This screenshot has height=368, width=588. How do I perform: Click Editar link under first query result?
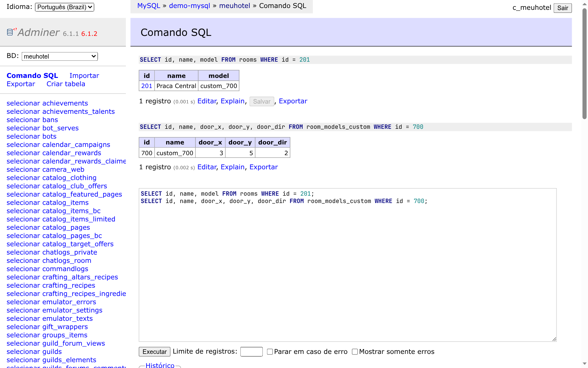click(207, 101)
